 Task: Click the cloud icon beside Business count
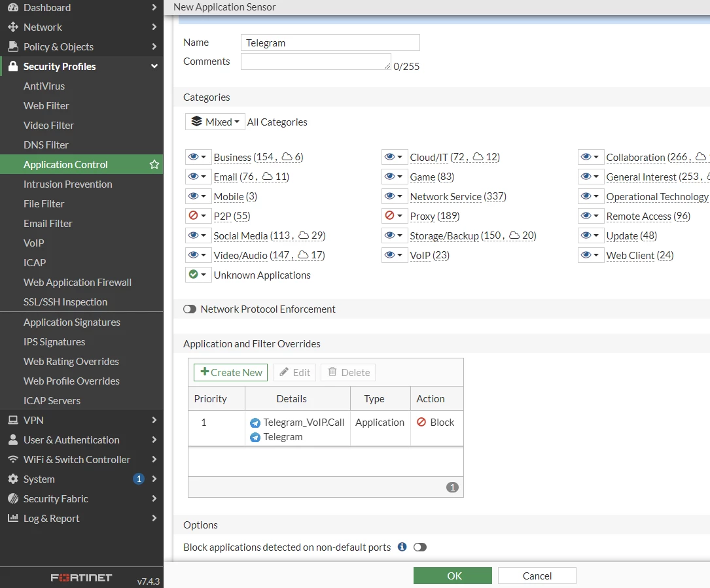pos(287,156)
